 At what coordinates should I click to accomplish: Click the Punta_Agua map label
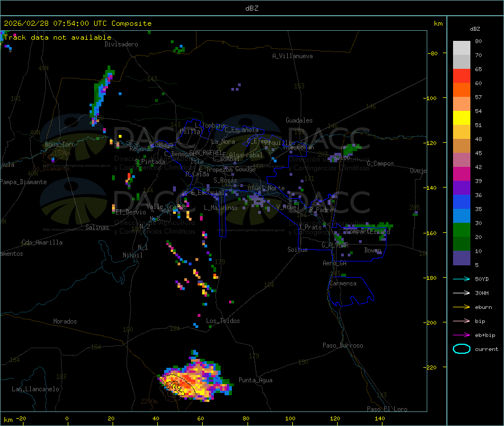(x=255, y=380)
